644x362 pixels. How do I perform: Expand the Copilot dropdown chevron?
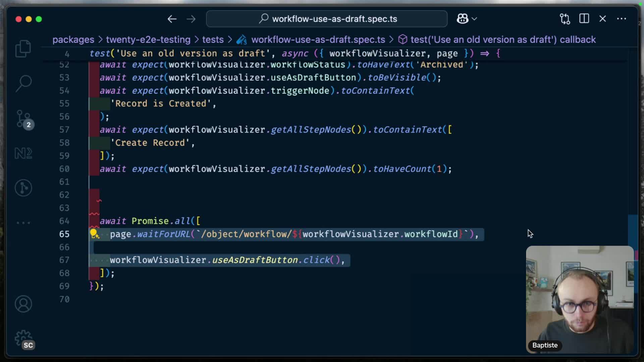coord(475,19)
